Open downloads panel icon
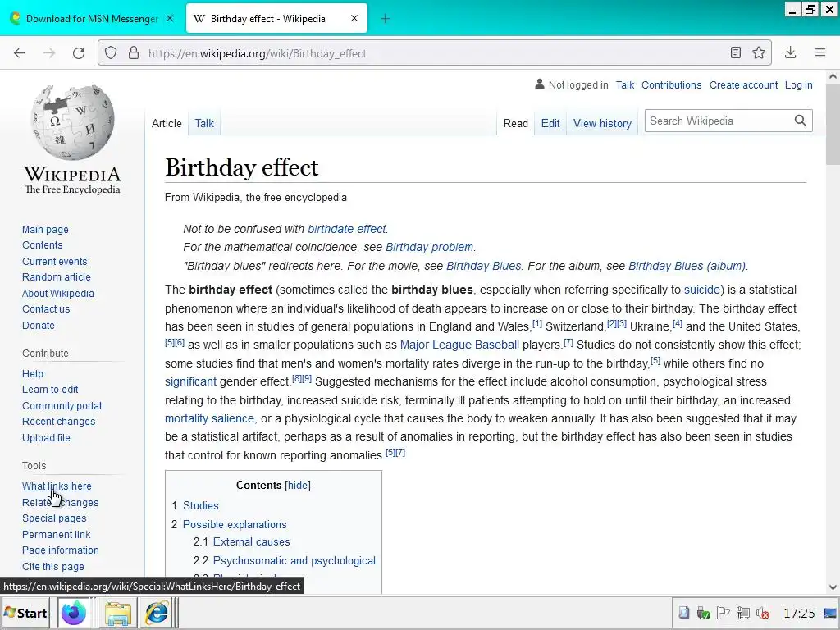Image resolution: width=840 pixels, height=630 pixels. (790, 52)
